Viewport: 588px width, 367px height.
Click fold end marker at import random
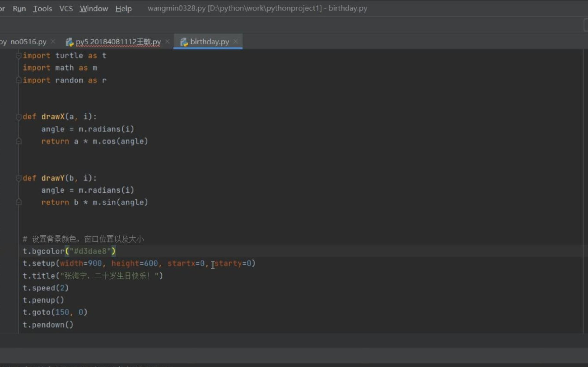19,80
